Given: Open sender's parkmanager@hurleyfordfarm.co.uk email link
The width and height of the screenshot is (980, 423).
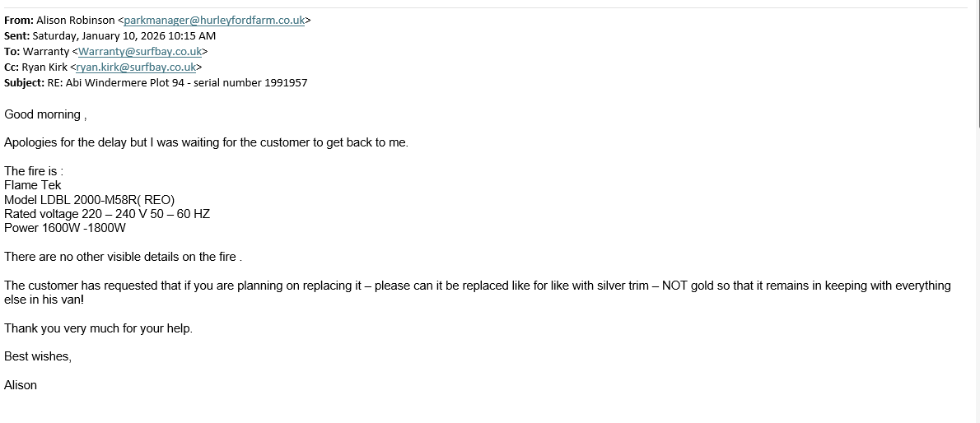Looking at the screenshot, I should pos(214,21).
